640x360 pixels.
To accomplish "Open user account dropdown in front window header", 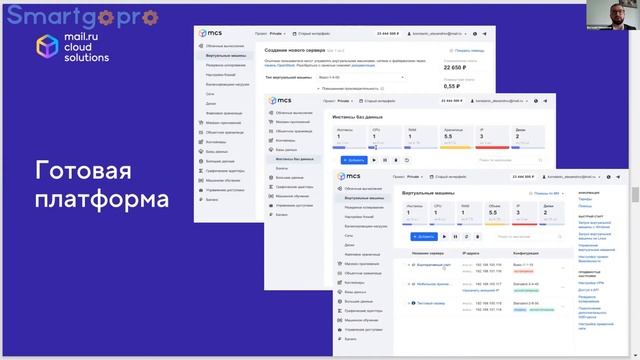I will pos(571,177).
